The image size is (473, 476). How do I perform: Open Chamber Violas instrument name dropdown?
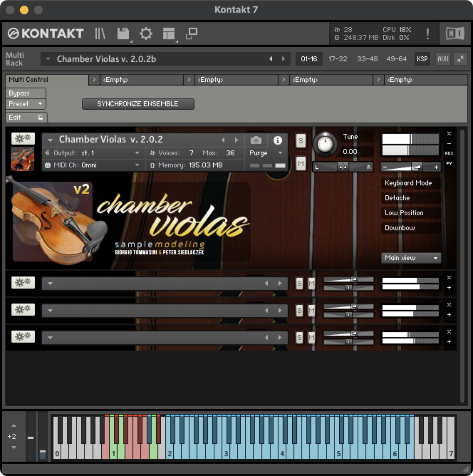click(x=50, y=140)
